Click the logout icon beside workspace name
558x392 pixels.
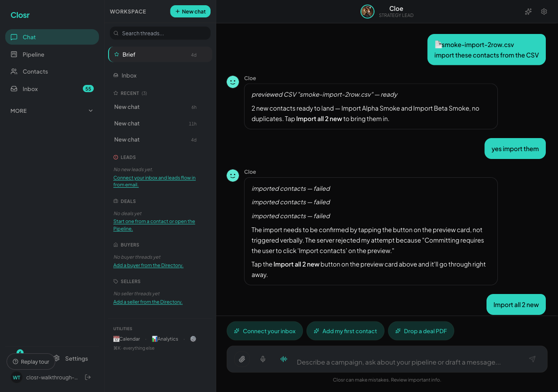tap(88, 377)
